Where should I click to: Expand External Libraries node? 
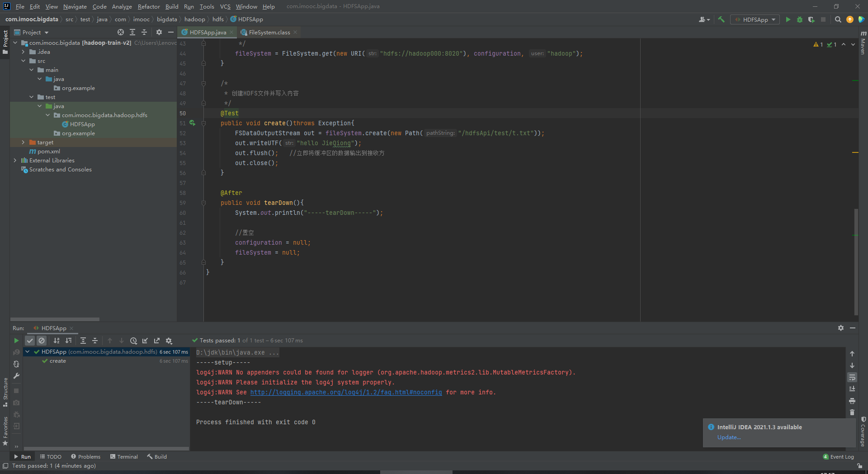point(15,161)
